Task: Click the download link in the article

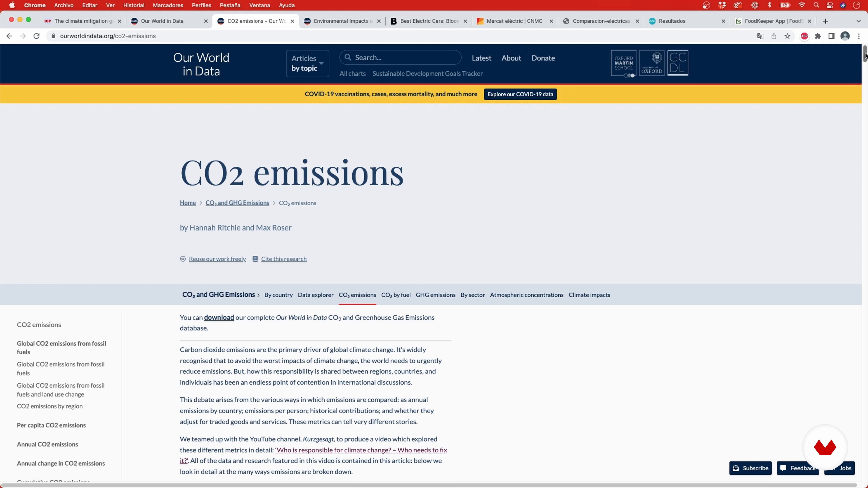Action: coord(219,318)
